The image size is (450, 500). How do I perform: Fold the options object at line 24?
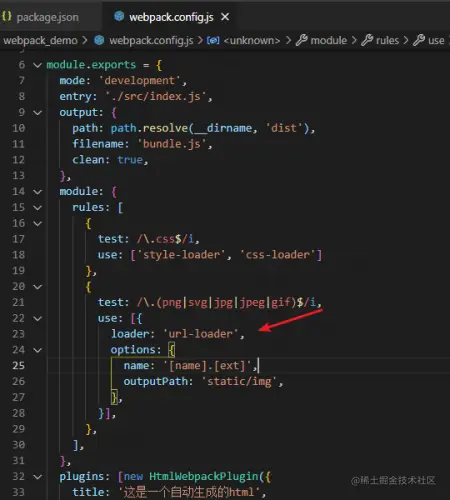coord(38,350)
